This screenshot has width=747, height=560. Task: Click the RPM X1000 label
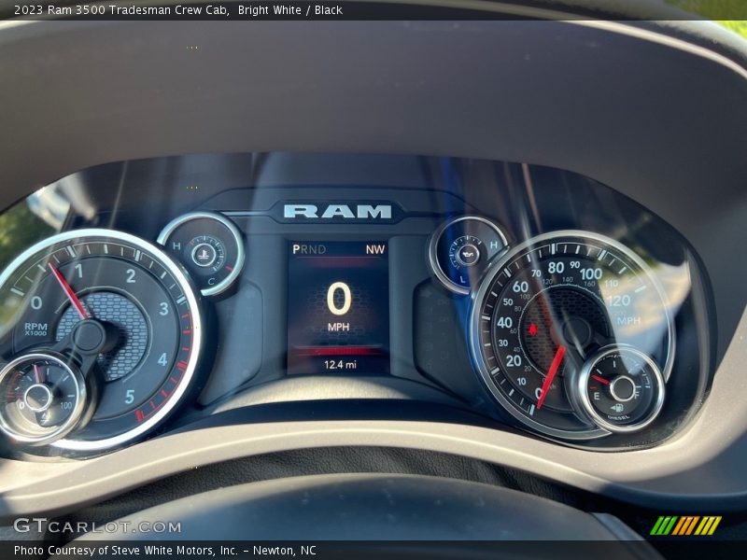[x=35, y=329]
